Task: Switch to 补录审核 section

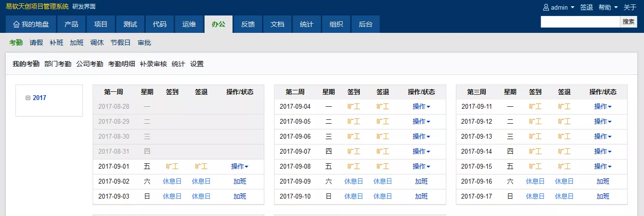Action: pos(153,64)
